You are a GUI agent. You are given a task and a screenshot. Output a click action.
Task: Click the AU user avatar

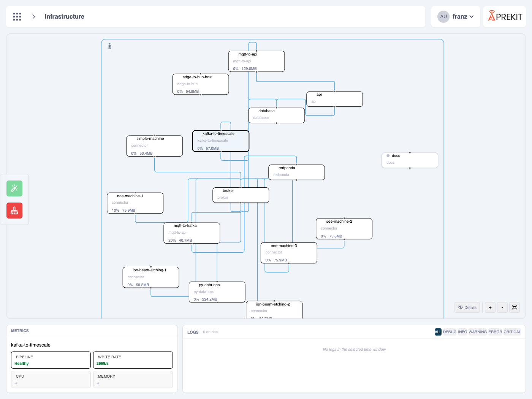coord(443,17)
